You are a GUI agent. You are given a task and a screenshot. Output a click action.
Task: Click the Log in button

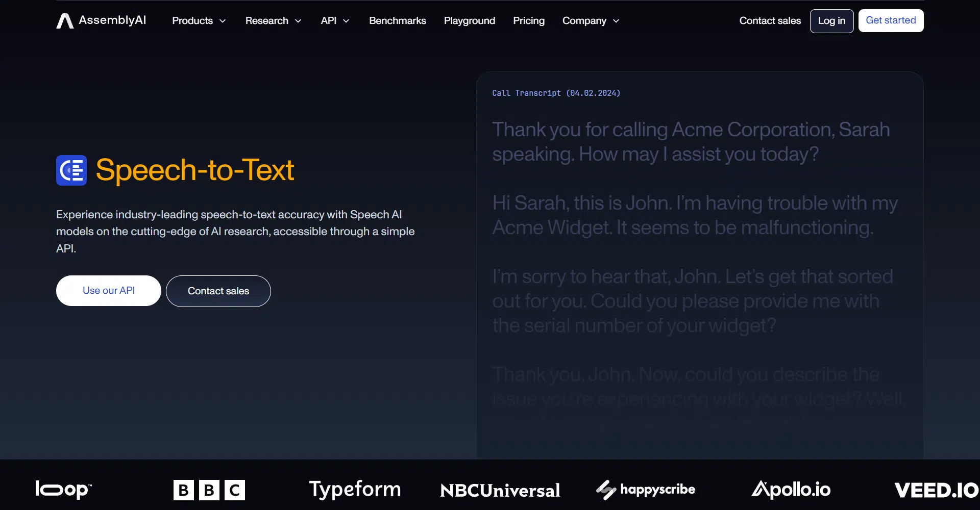point(831,21)
